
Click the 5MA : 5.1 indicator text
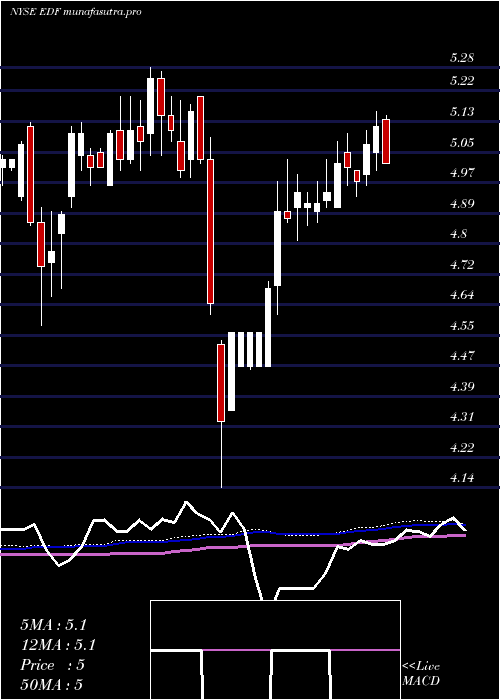(53, 625)
